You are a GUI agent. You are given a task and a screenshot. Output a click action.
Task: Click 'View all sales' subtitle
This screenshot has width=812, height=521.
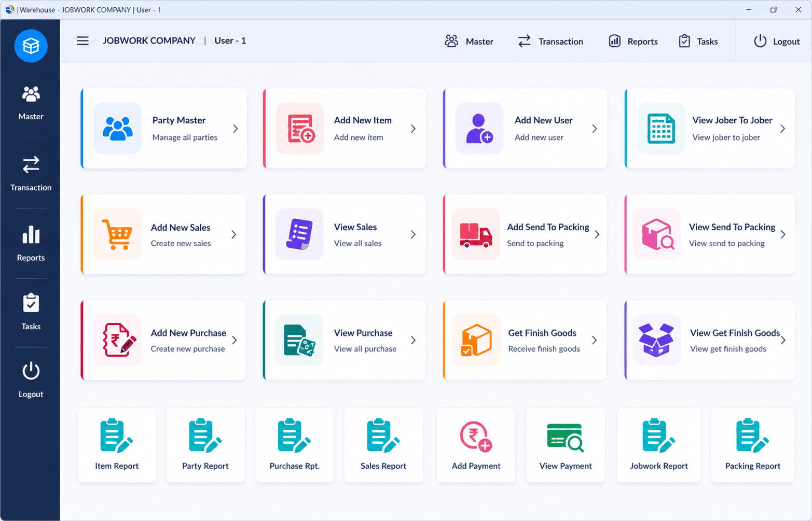tap(357, 243)
